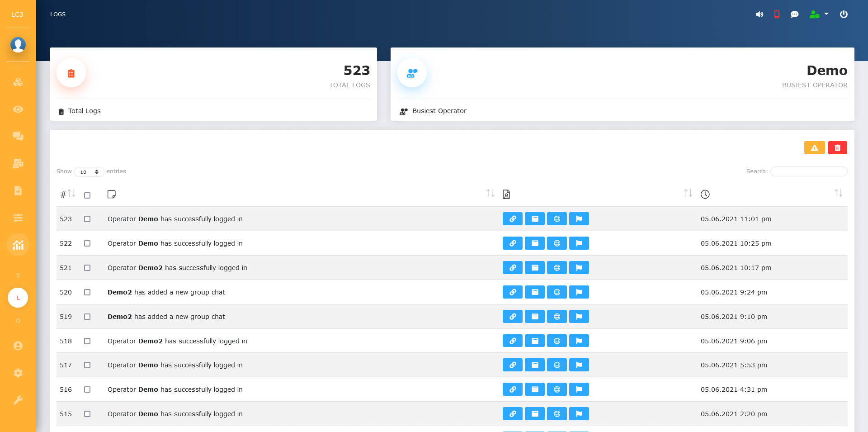Click the red mobile phone icon
868x432 pixels.
click(x=777, y=14)
